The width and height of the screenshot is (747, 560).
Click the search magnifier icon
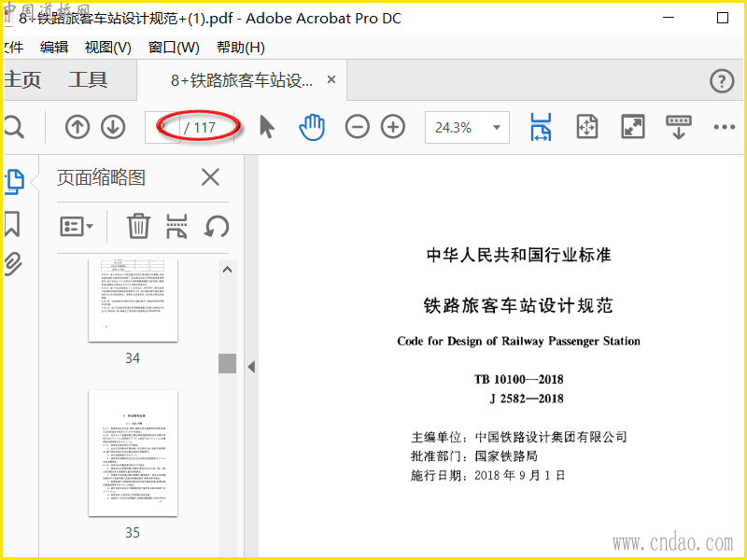[13, 127]
